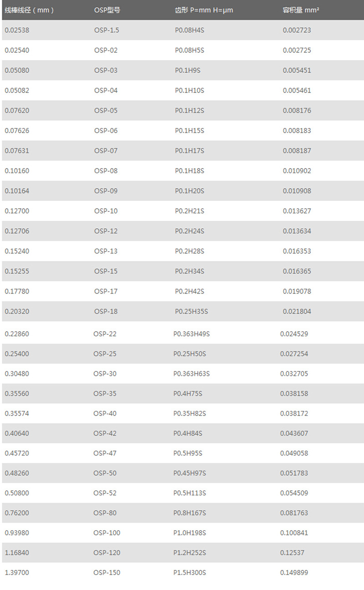
Task: Click the 0.008176 volume cell
Action: pos(297,110)
